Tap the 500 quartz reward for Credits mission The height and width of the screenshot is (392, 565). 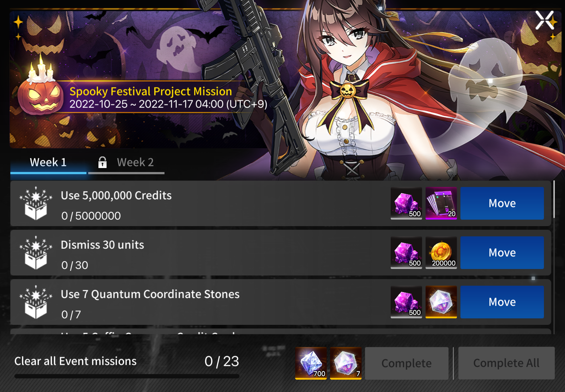tap(406, 203)
